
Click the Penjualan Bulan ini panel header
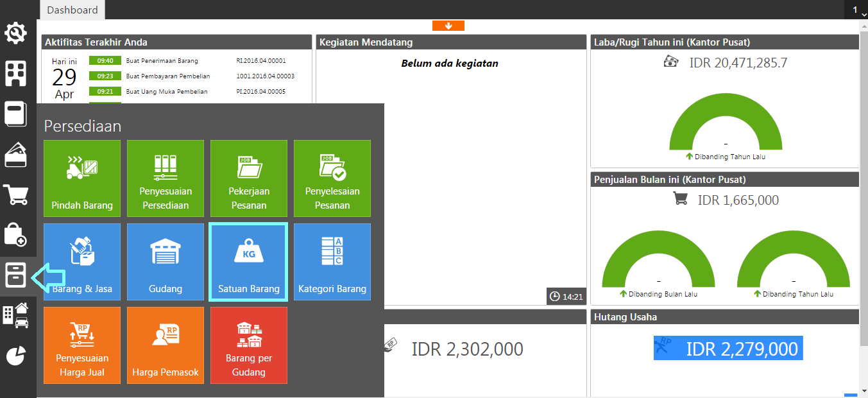[x=725, y=180]
